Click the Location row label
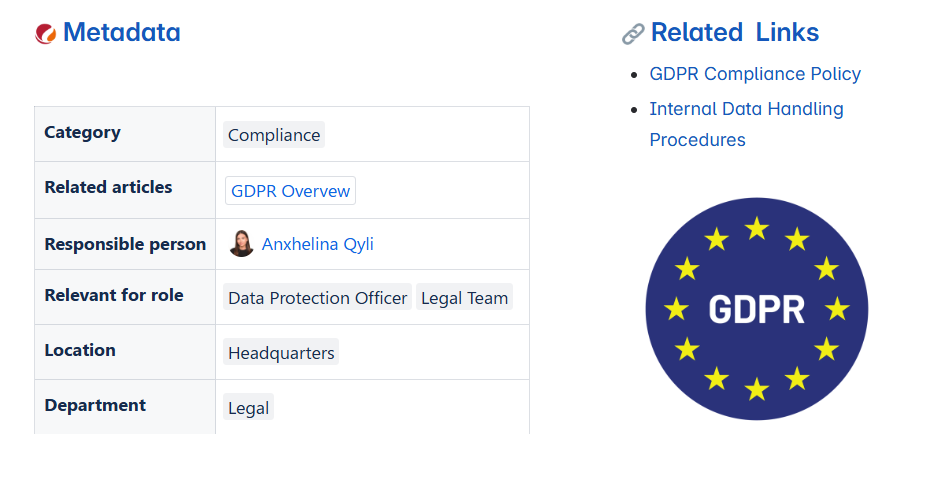 [80, 350]
